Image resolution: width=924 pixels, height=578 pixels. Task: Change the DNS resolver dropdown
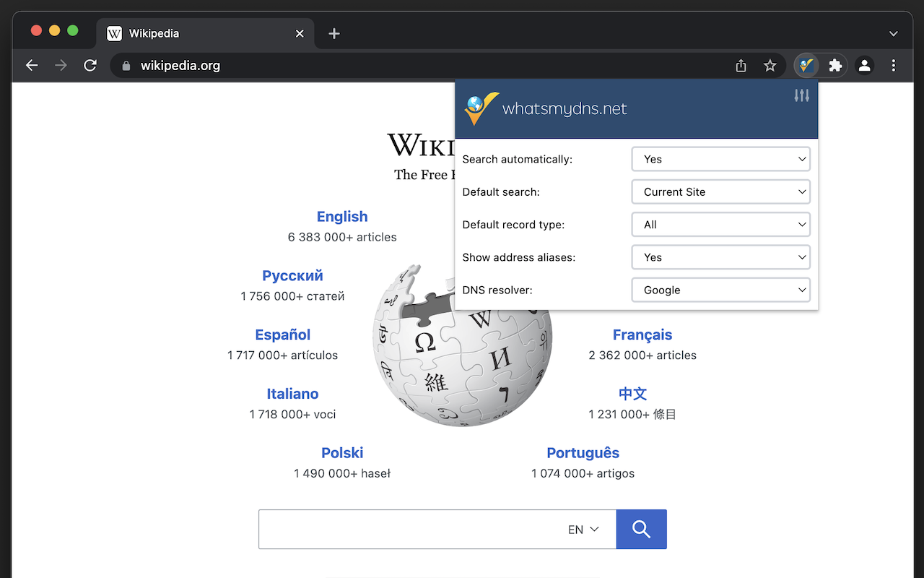(x=720, y=290)
